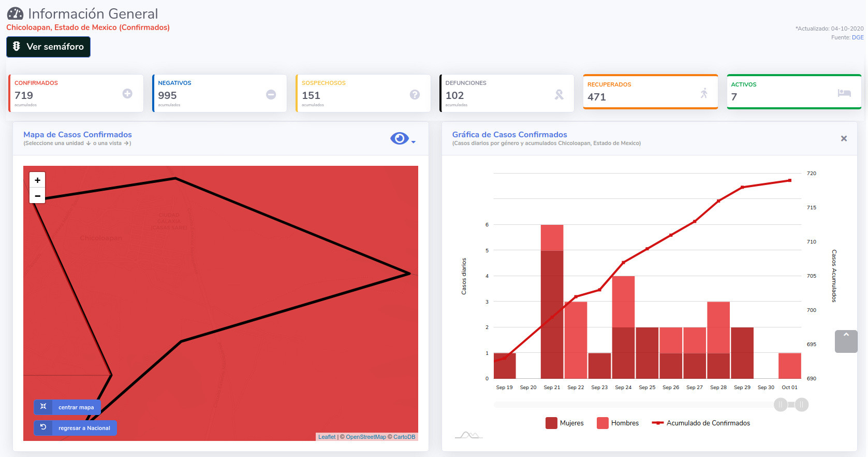Grab the left handle of chart range slider
Image resolution: width=868 pixels, height=457 pixels.
[781, 405]
